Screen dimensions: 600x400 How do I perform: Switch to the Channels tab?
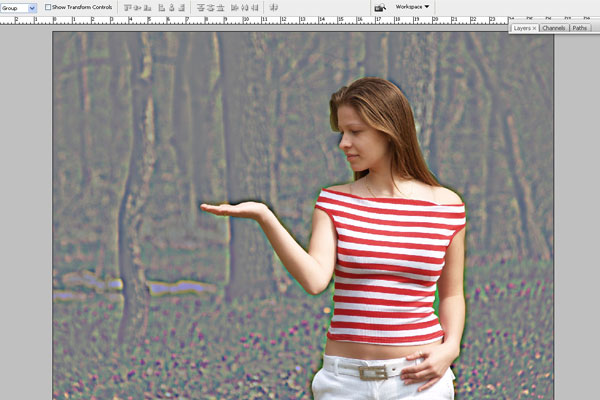[554, 28]
